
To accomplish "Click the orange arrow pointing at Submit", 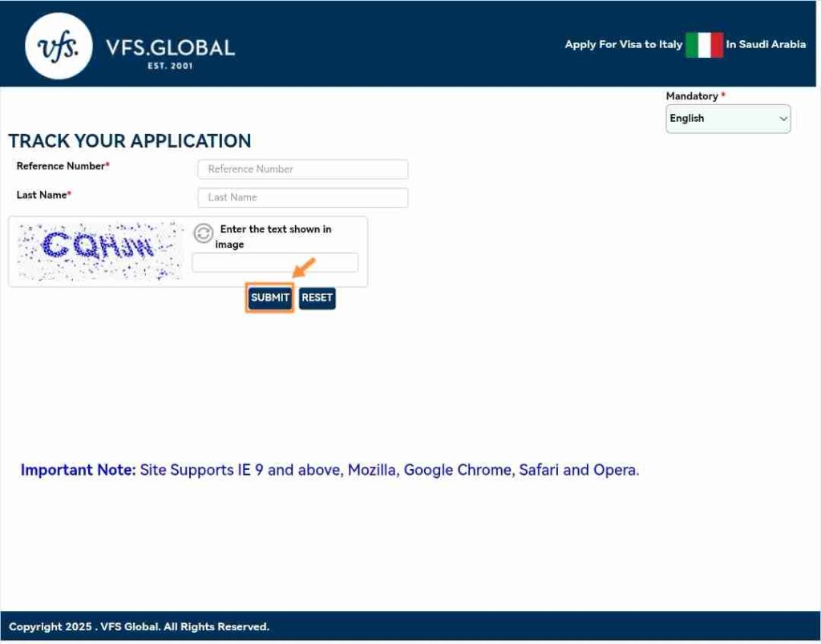I will 303,267.
